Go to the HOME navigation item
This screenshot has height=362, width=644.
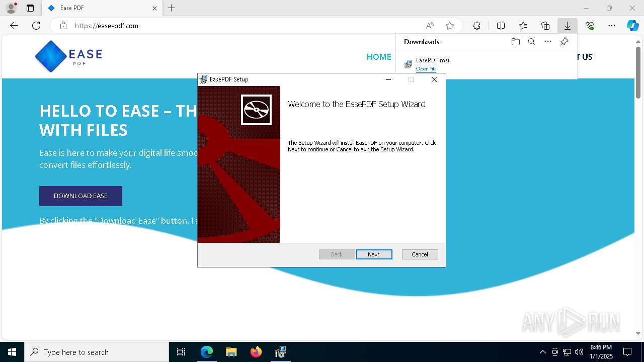[x=379, y=57]
